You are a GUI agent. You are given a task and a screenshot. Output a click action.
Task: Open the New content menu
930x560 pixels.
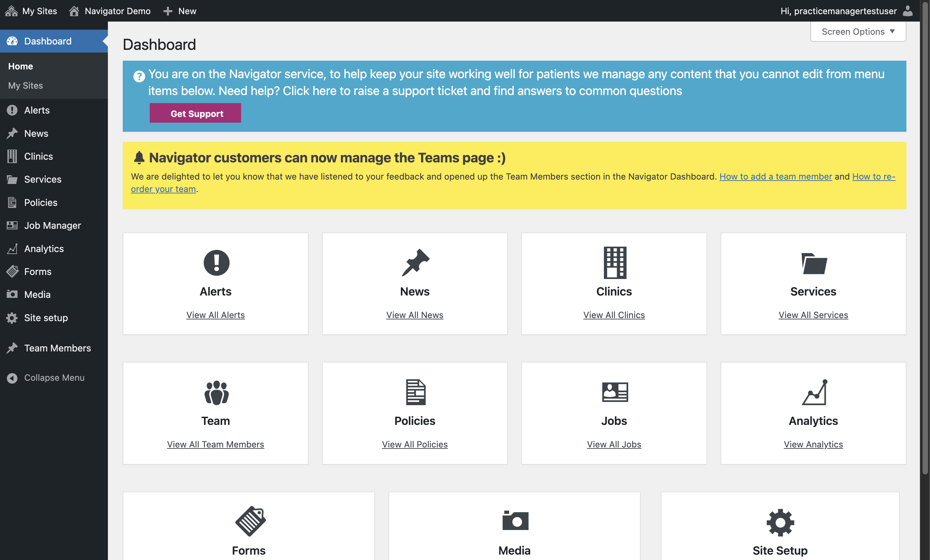tap(180, 11)
